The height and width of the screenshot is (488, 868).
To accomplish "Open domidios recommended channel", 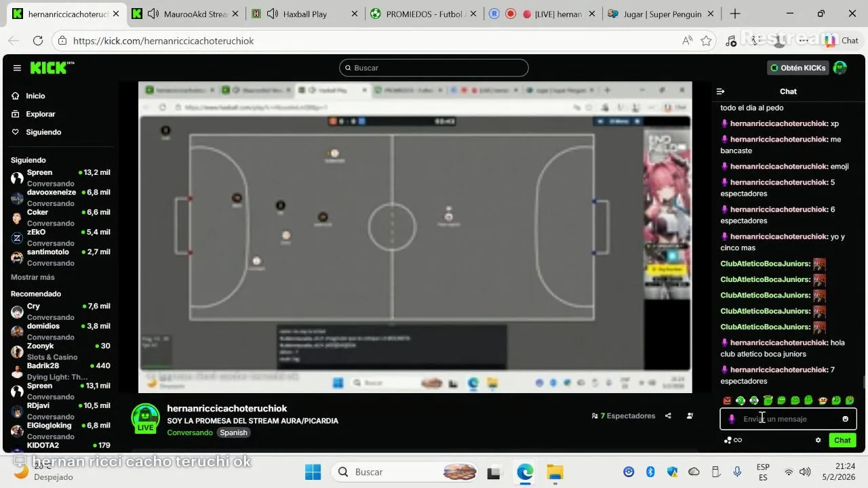I will coord(60,331).
